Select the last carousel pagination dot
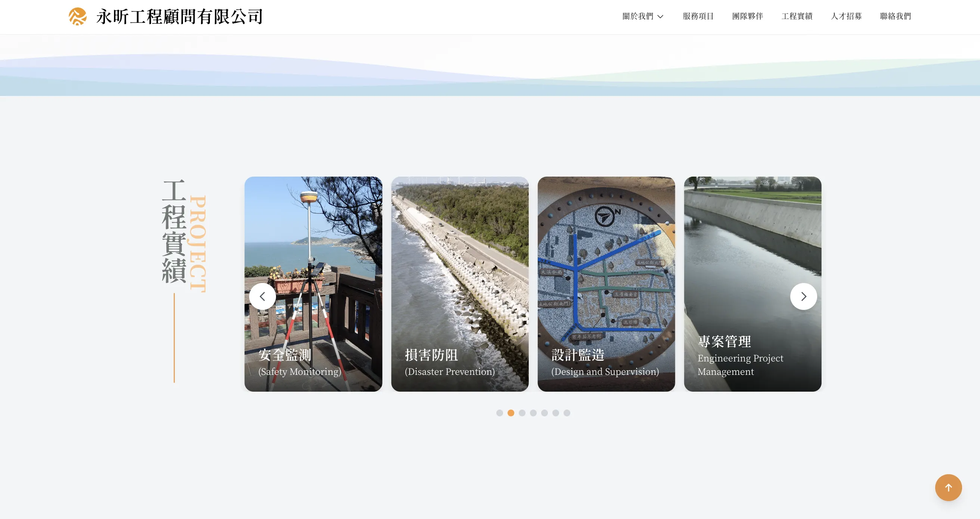The height and width of the screenshot is (519, 980). pos(567,413)
